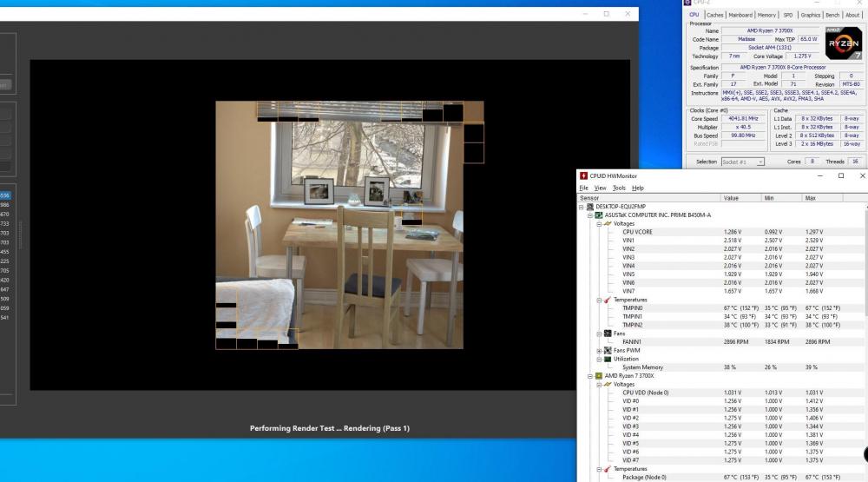
Task: Open the Tools menu in HWMonitor
Action: (619, 188)
